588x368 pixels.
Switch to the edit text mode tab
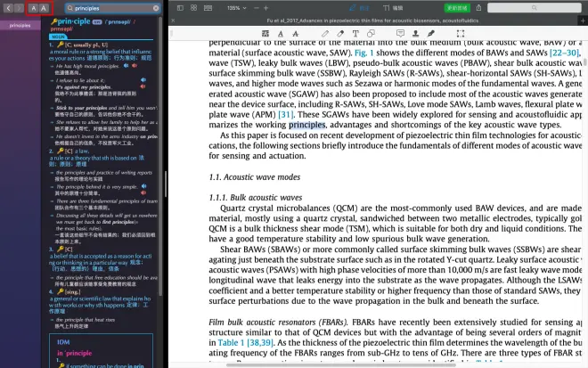[393, 8]
